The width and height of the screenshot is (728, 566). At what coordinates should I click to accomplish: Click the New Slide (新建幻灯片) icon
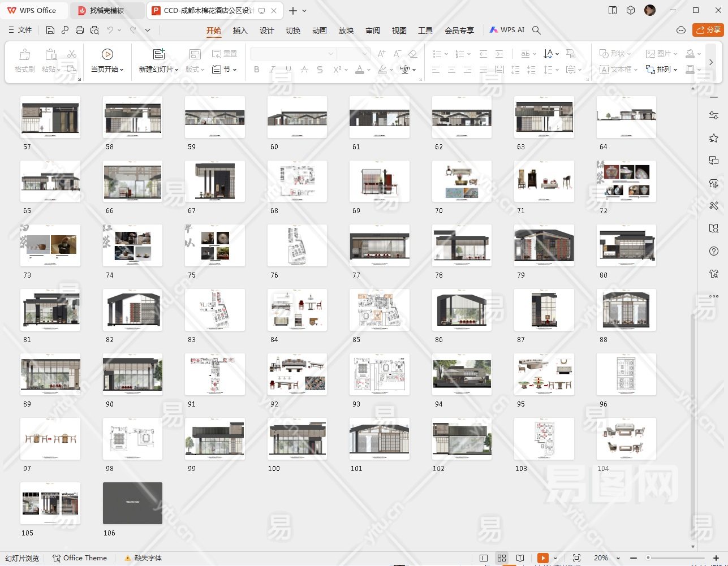tap(159, 54)
